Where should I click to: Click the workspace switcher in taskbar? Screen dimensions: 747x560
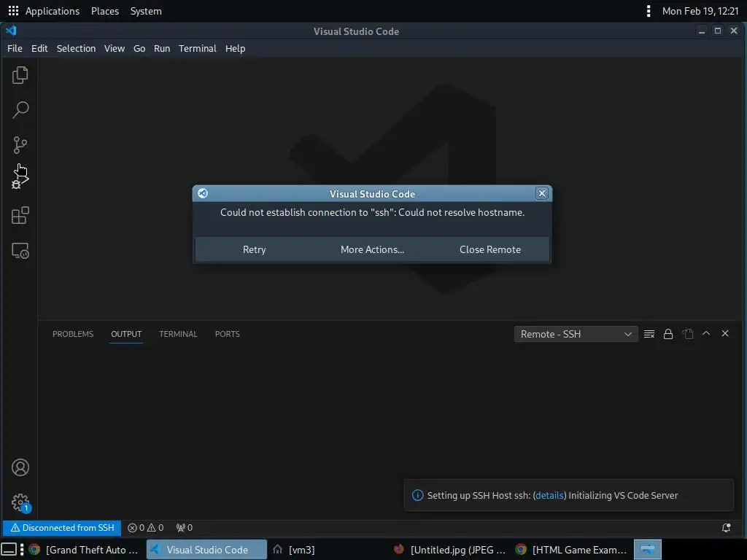coord(648,550)
